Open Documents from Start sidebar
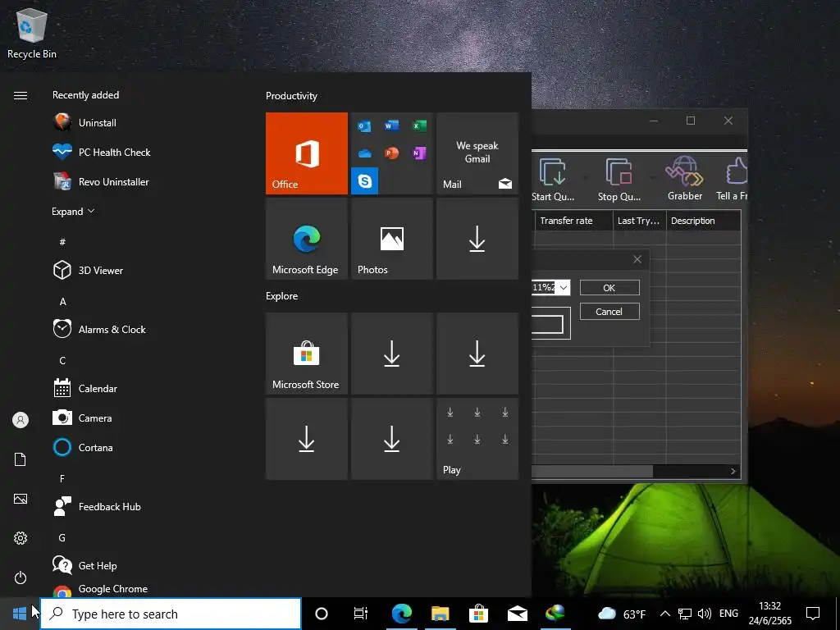The image size is (840, 630). pyautogui.click(x=21, y=459)
